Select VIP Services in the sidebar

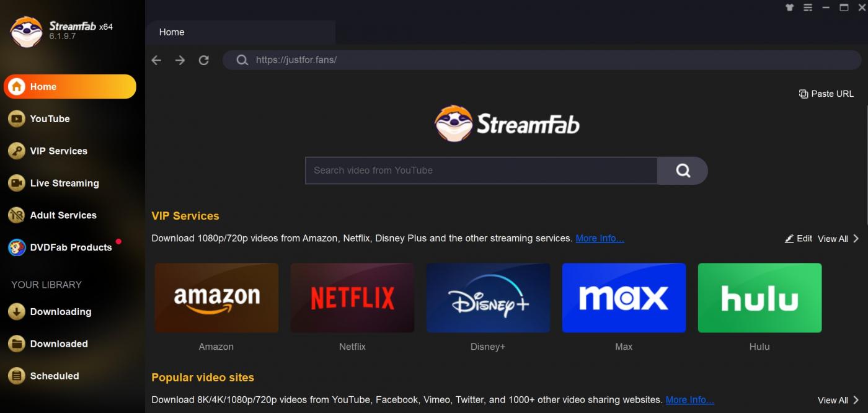(x=58, y=151)
